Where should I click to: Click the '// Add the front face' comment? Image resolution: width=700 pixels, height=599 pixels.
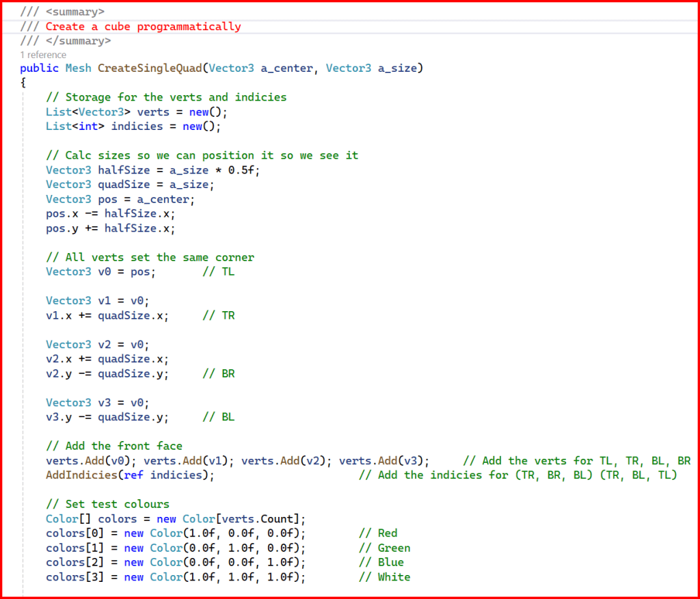click(x=114, y=446)
